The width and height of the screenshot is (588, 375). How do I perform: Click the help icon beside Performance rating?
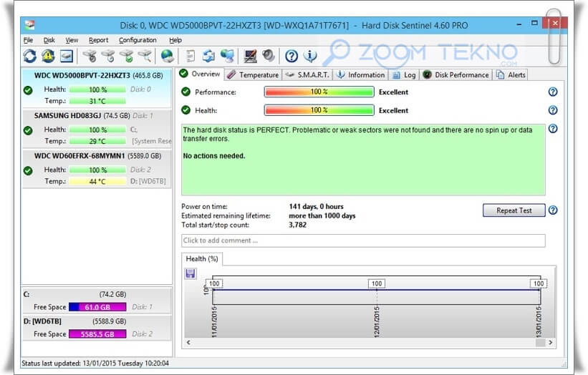pos(553,92)
